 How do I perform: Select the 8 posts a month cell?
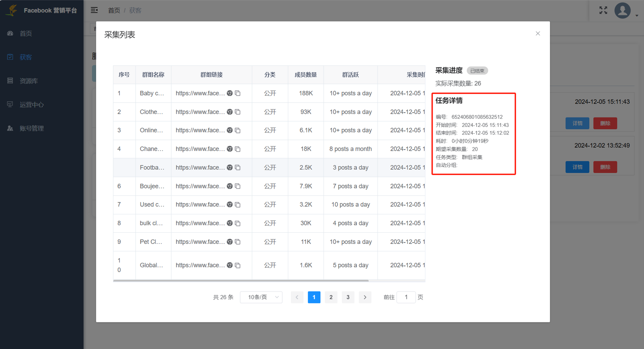pos(351,149)
